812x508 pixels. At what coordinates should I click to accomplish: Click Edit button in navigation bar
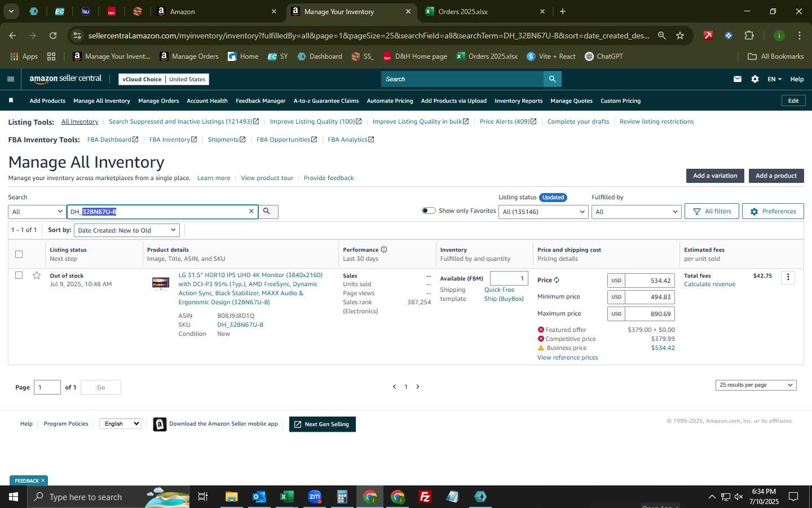[x=793, y=100]
